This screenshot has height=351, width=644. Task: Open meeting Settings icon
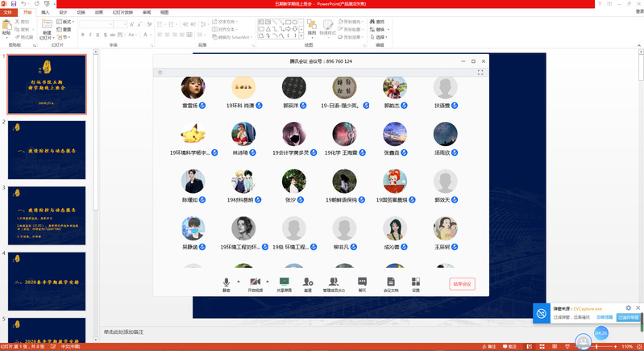pyautogui.click(x=416, y=282)
